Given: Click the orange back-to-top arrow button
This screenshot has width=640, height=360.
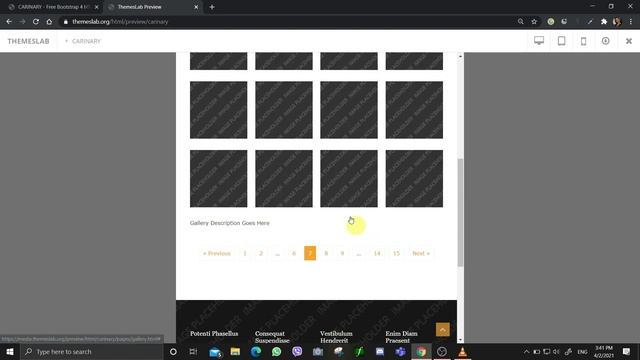Looking at the screenshot, I should click(x=442, y=329).
